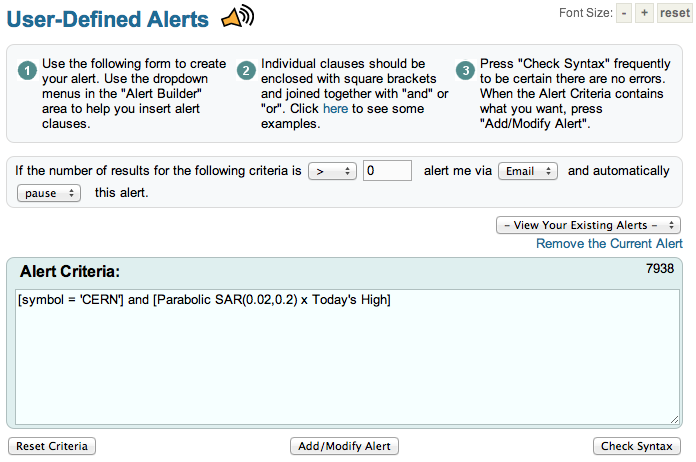Click the Add/Modify Alert button

pos(344,446)
